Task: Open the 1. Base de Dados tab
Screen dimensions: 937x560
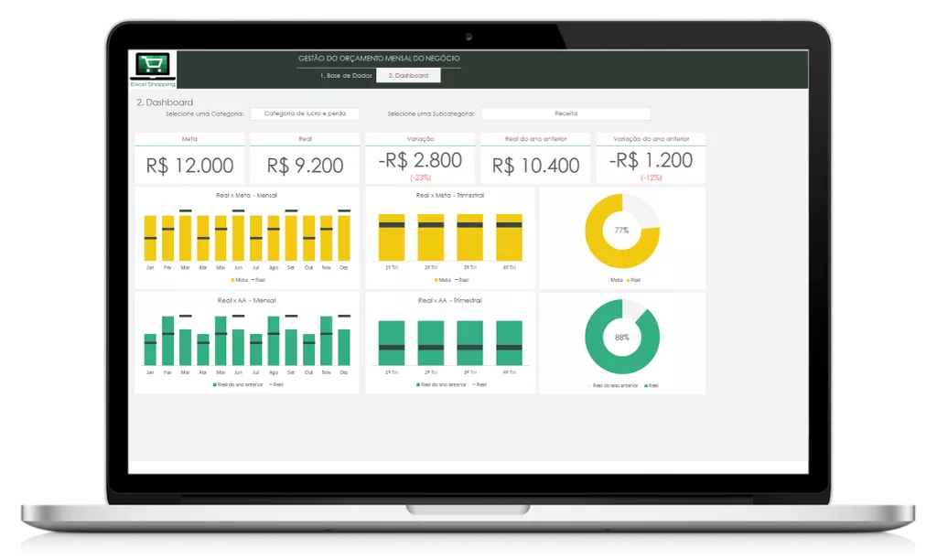Action: coord(346,75)
